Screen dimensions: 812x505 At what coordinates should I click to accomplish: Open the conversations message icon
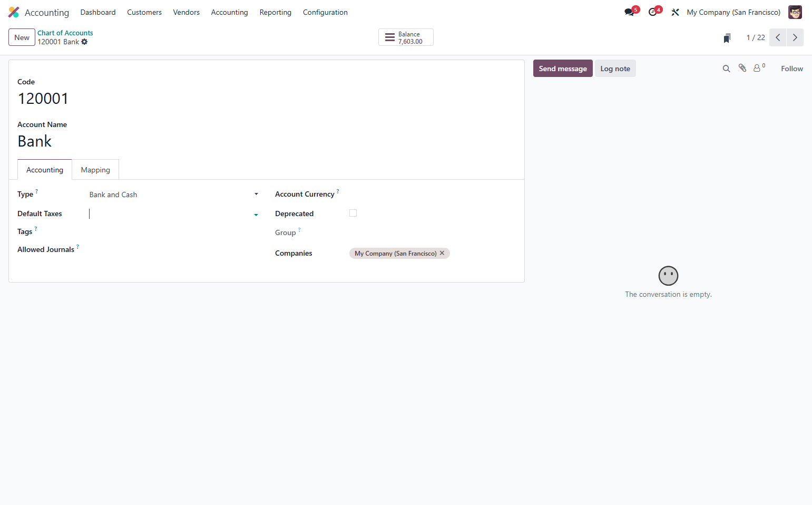[x=629, y=12]
